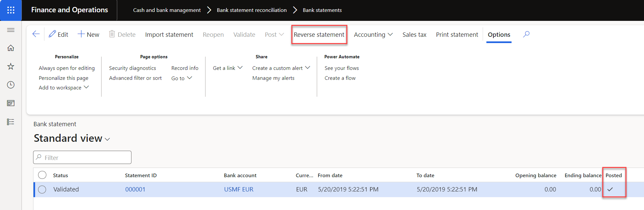Click the From date column header
The width and height of the screenshot is (644, 210).
click(330, 176)
